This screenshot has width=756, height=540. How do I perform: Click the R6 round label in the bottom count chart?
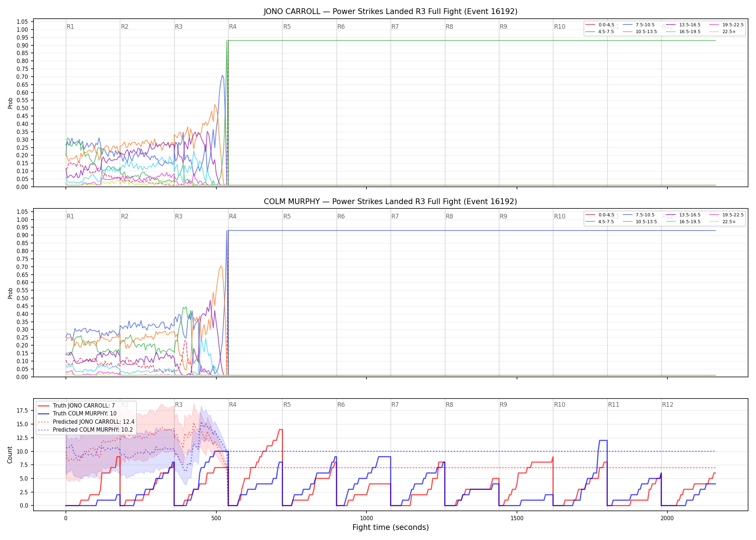tap(341, 405)
